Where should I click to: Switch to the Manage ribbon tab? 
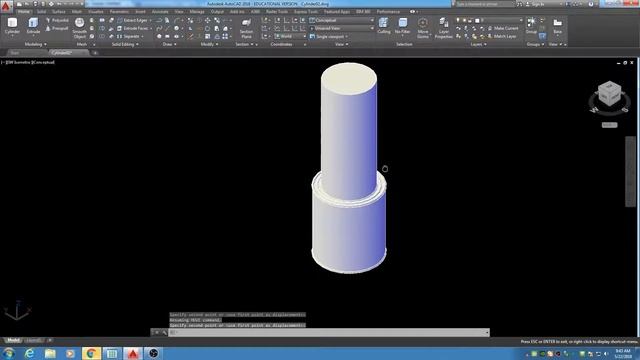tap(197, 12)
